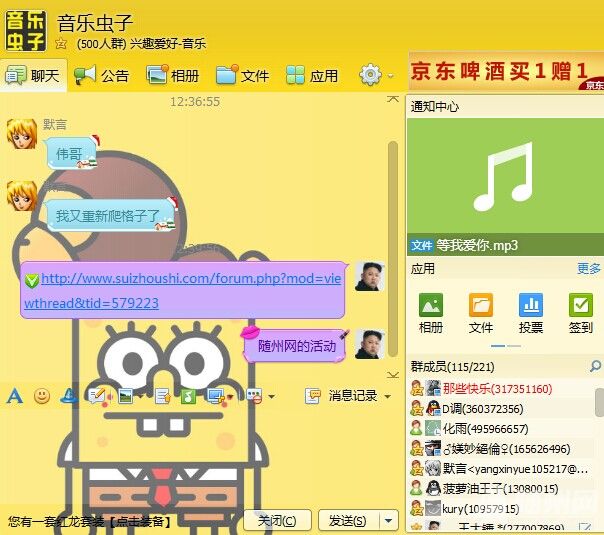The image size is (604, 535).
Task: Open the dropdown arrow beside 发送(S)
Action: point(389,521)
